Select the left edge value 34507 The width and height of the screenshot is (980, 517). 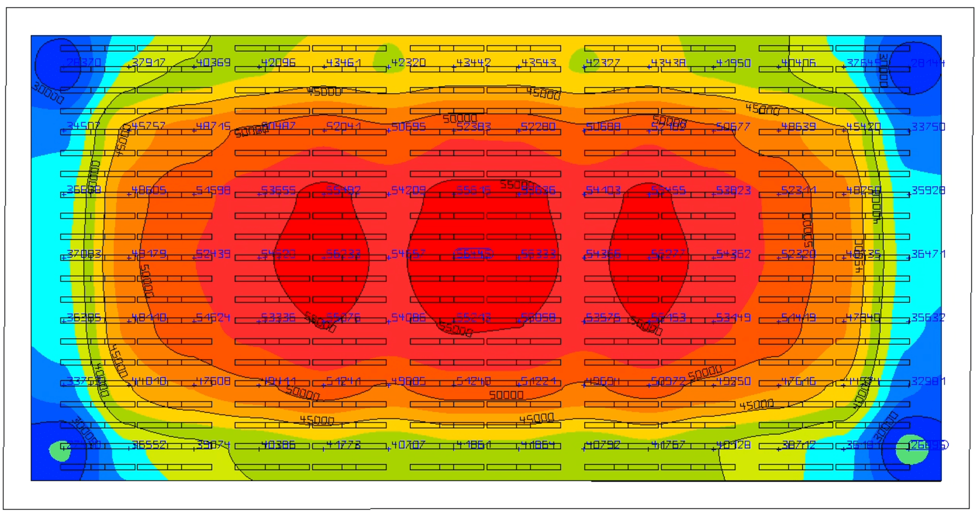[x=84, y=126]
